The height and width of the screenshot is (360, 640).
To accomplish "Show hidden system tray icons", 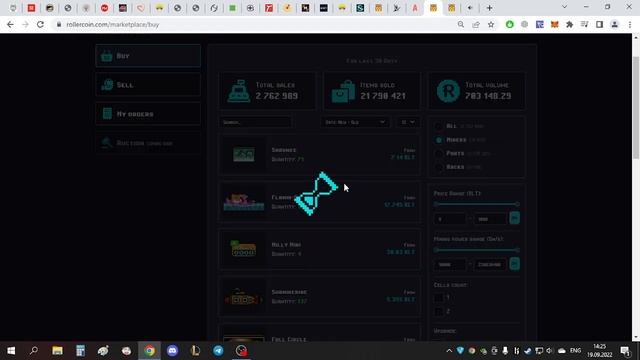I will coord(449,351).
